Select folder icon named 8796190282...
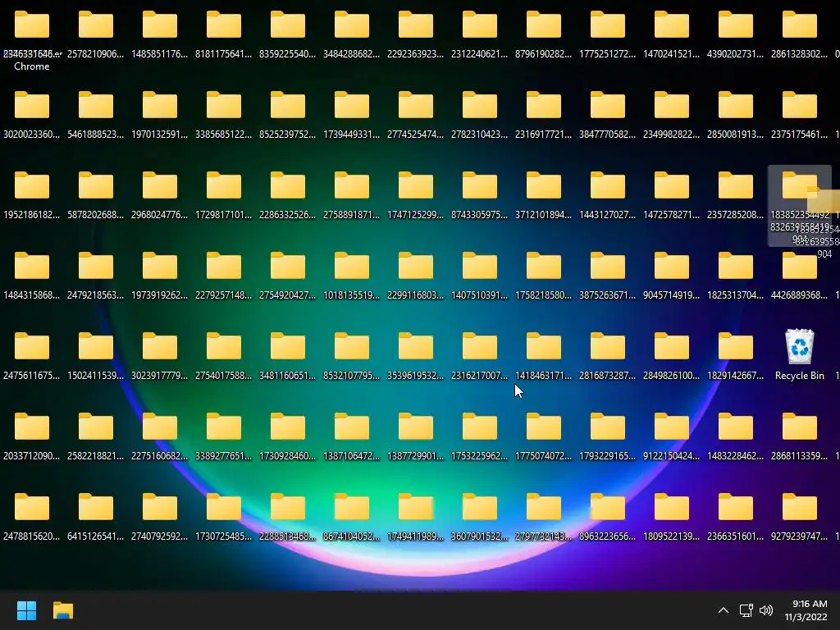 pos(544,25)
